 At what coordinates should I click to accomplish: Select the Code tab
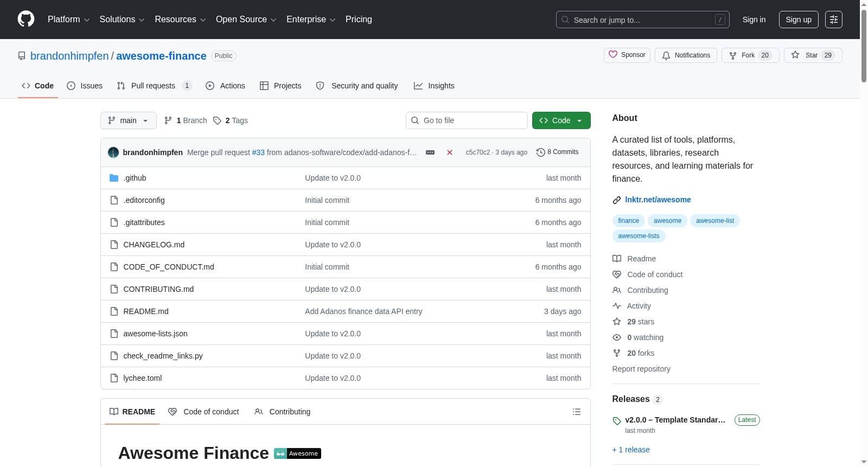click(38, 86)
